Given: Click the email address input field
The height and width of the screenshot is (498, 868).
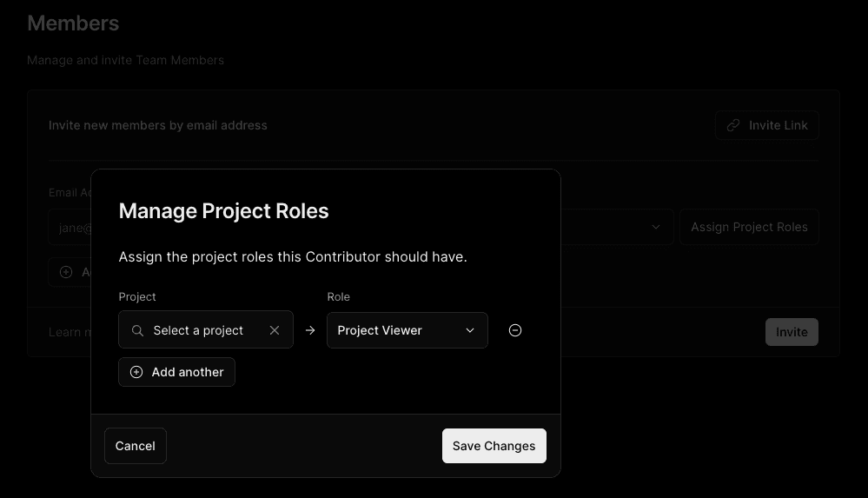Looking at the screenshot, I should 71,228.
